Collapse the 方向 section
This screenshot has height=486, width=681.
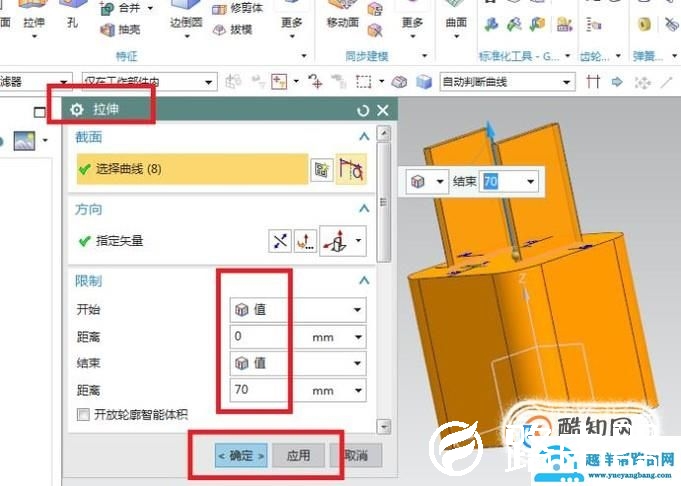pyautogui.click(x=364, y=209)
